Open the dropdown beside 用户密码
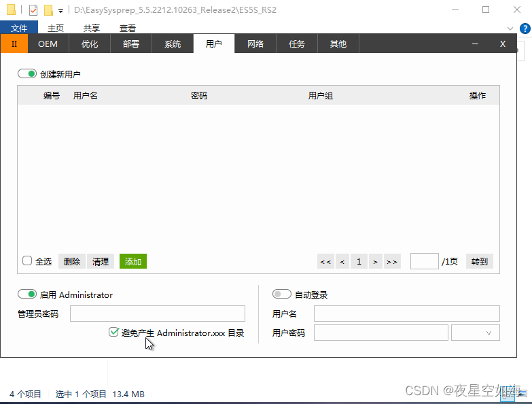Viewport: 532px width, 404px height. (x=476, y=333)
